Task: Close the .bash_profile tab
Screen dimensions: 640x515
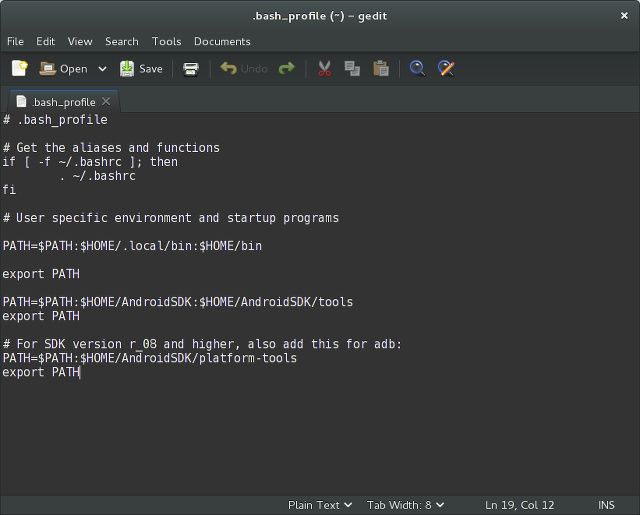Action: [106, 102]
